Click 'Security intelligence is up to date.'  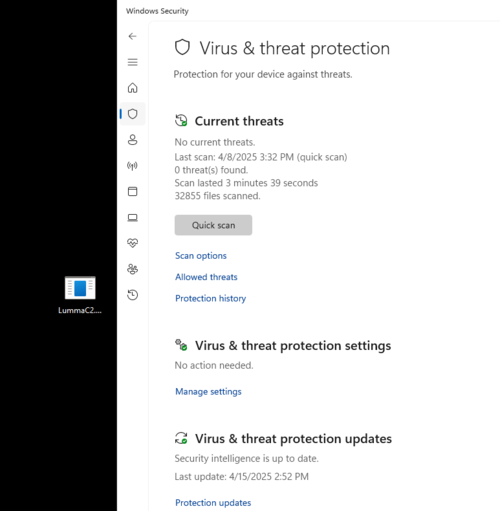pos(246,458)
